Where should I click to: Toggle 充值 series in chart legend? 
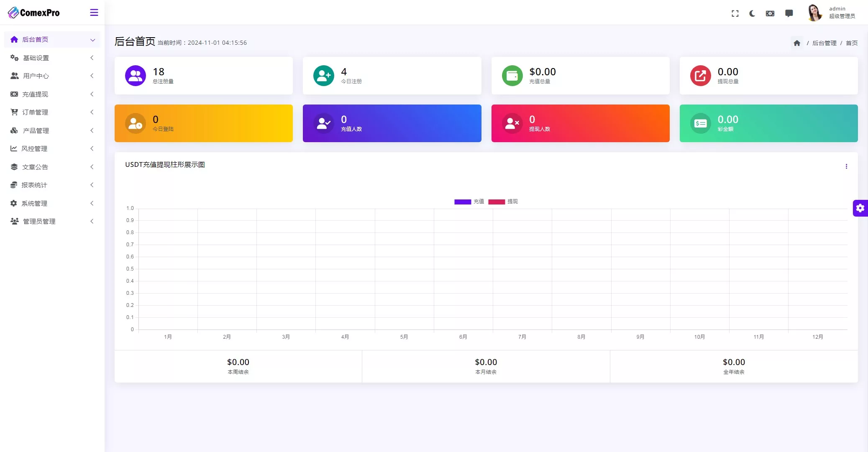tap(469, 202)
